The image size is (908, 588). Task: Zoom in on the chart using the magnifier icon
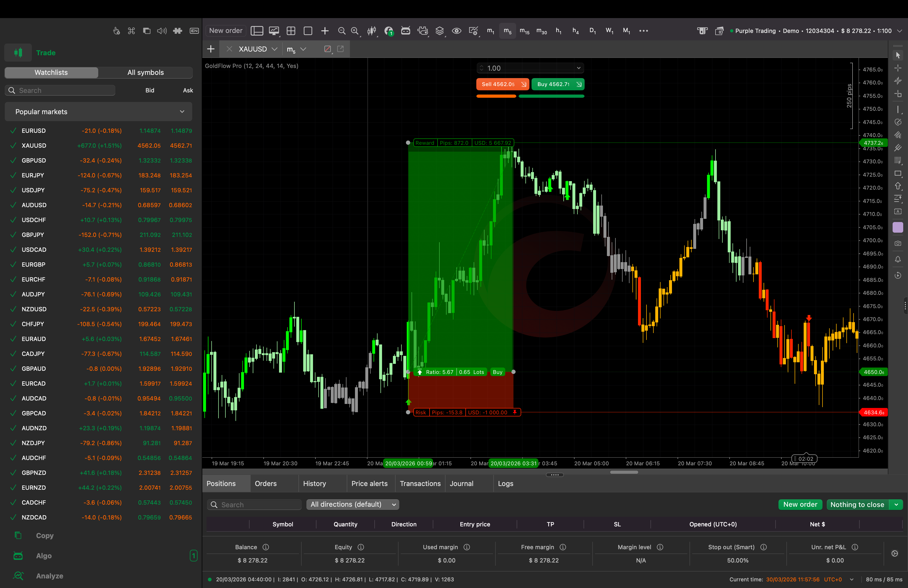click(x=355, y=31)
